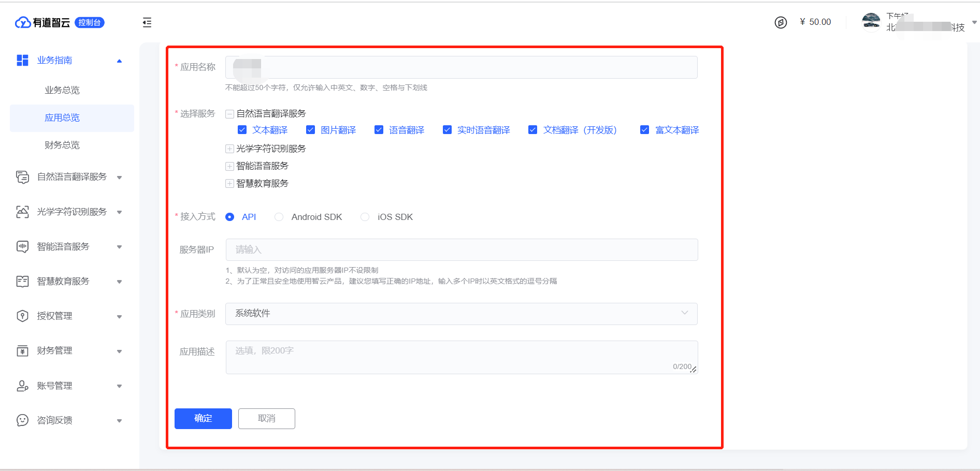Click the 财务管理 sidebar icon

[x=22, y=351]
